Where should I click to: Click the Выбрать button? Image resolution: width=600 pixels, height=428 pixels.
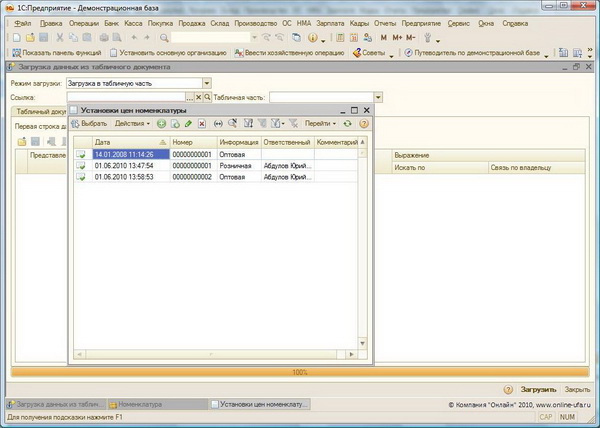(x=90, y=124)
